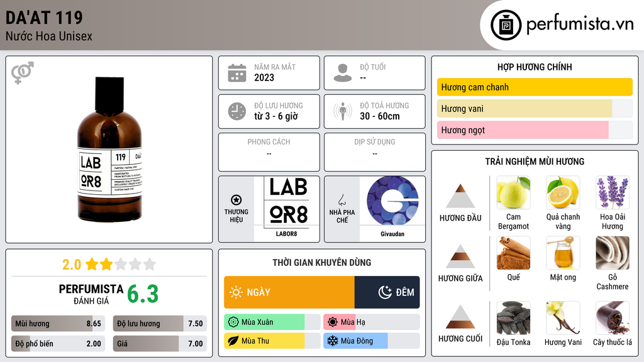Click the Givaudan perfumer logo
Image resolution: width=644 pixels, height=362 pixels.
tap(392, 201)
